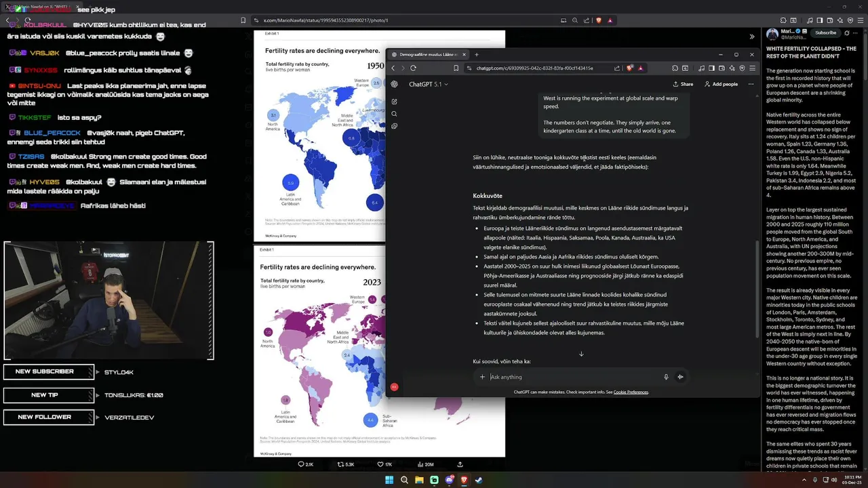Open the red user profile avatar in ChatGPT
Screen dimensions: 868x488
pyautogui.click(x=394, y=387)
